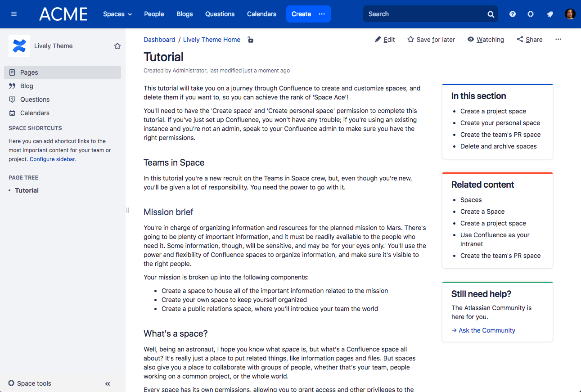Click the PAGE TREE label

click(23, 178)
